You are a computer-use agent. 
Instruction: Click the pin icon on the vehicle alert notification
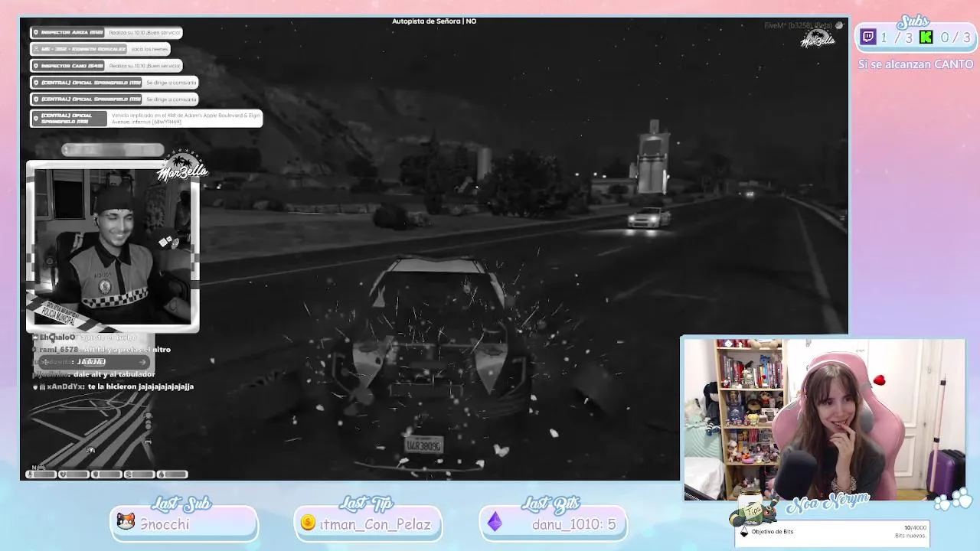pyautogui.click(x=35, y=118)
